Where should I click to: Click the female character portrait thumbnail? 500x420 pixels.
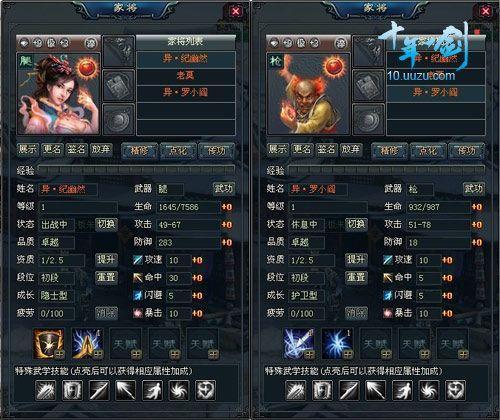pos(59,93)
